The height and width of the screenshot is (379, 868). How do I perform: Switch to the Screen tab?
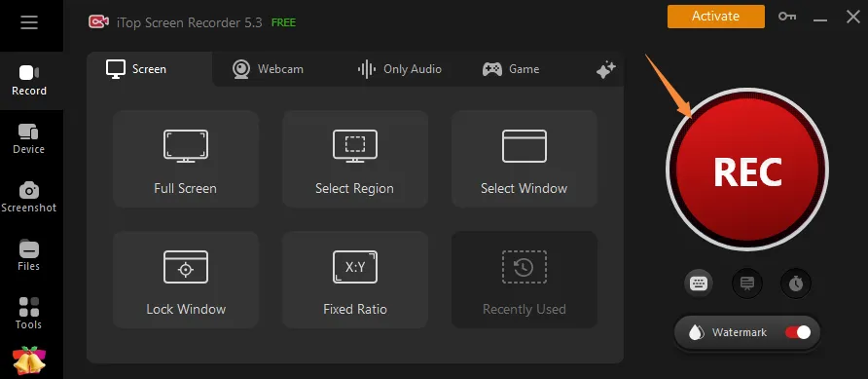point(149,69)
